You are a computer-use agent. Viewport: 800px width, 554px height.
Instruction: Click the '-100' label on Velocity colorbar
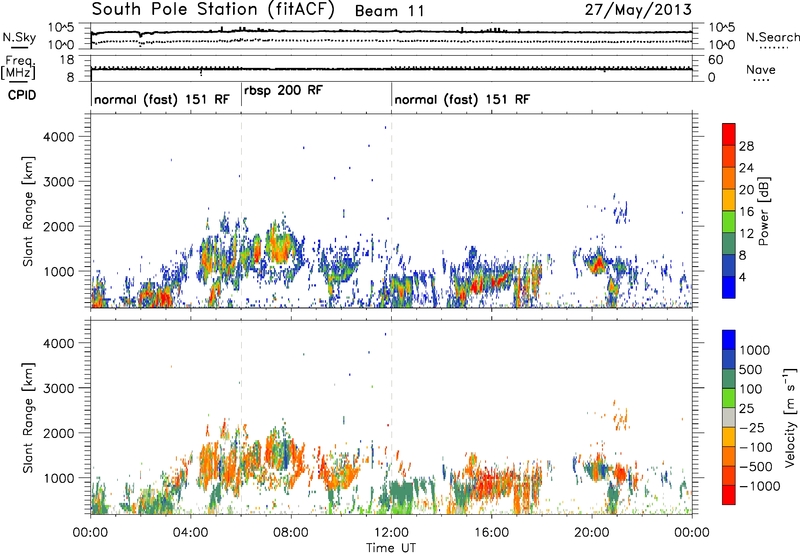point(756,447)
